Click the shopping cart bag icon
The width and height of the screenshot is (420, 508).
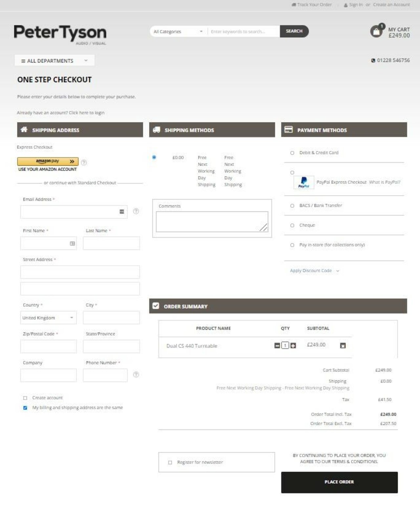[376, 32]
